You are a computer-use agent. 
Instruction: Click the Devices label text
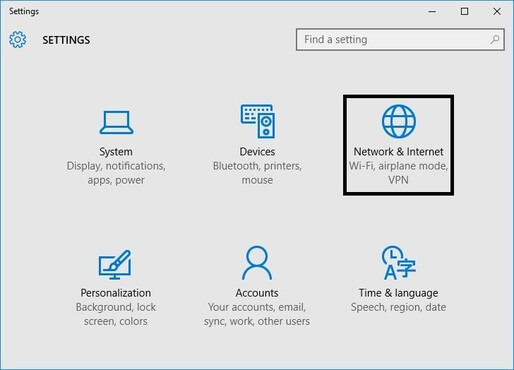257,152
